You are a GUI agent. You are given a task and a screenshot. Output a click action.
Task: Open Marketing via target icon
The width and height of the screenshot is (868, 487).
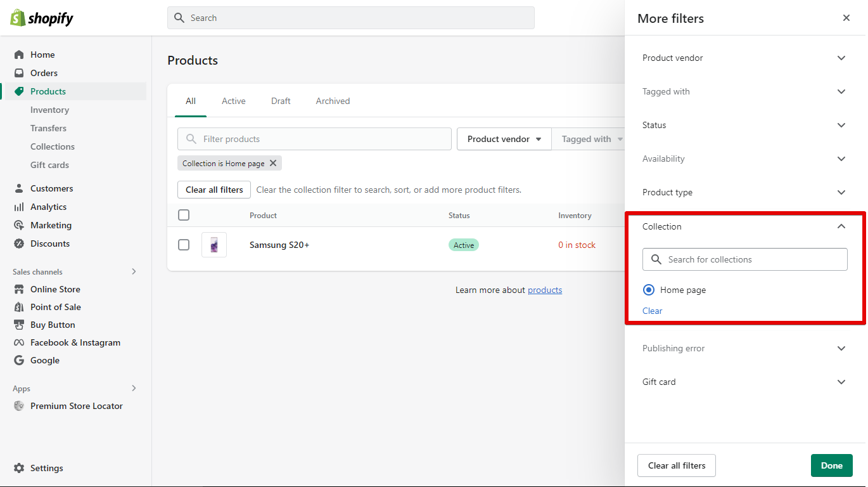pyautogui.click(x=19, y=225)
